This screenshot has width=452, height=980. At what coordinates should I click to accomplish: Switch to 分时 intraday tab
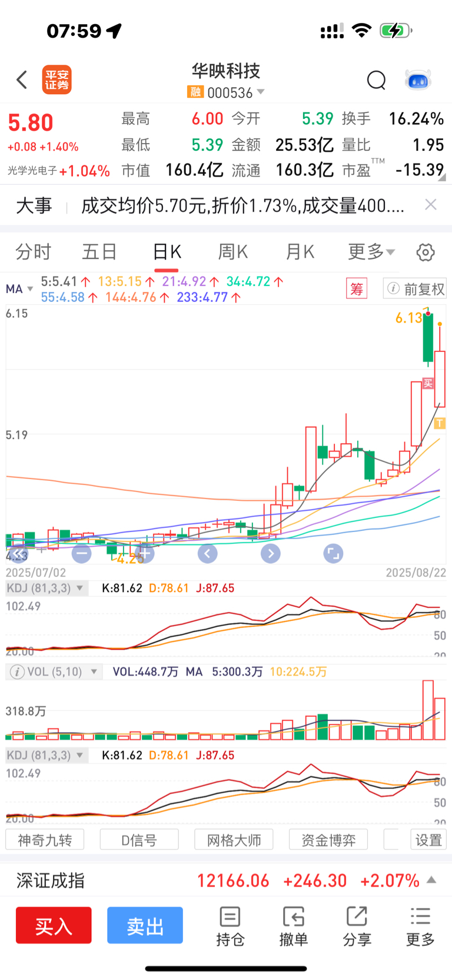(33, 252)
